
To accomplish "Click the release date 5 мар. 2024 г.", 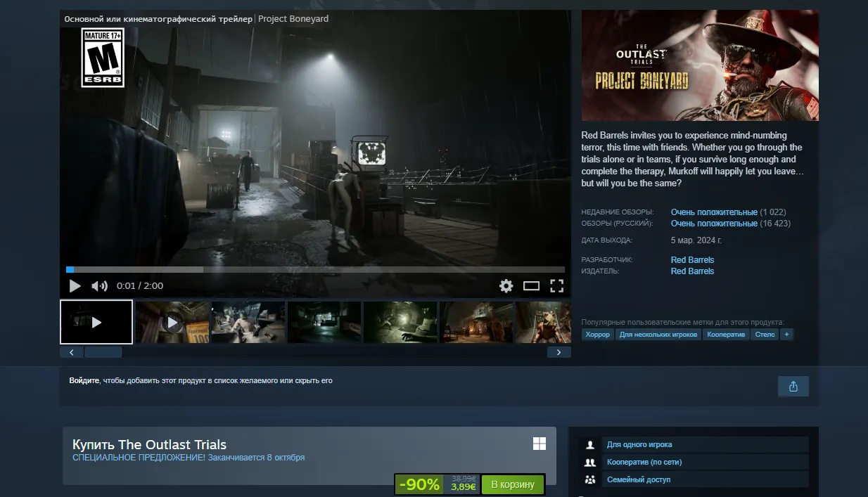I will [x=696, y=240].
